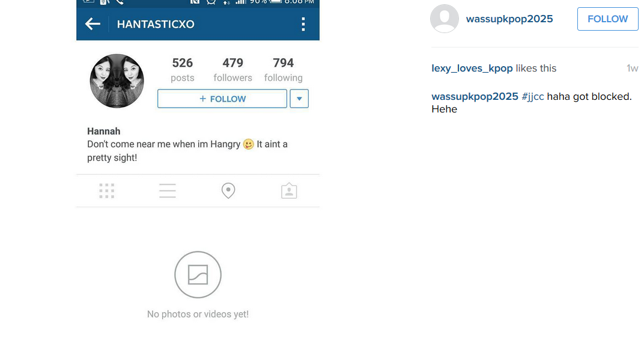
Task: Open wassupkpop2025 link in the caption
Action: click(475, 97)
